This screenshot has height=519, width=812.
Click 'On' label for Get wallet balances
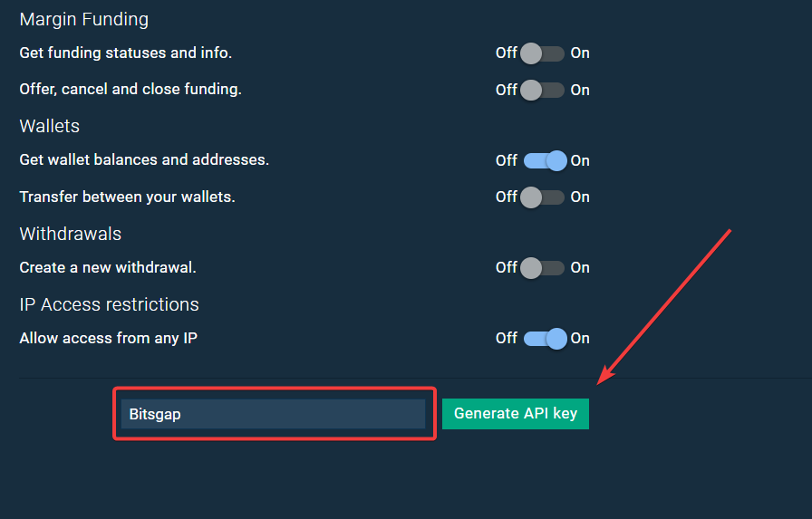[580, 160]
